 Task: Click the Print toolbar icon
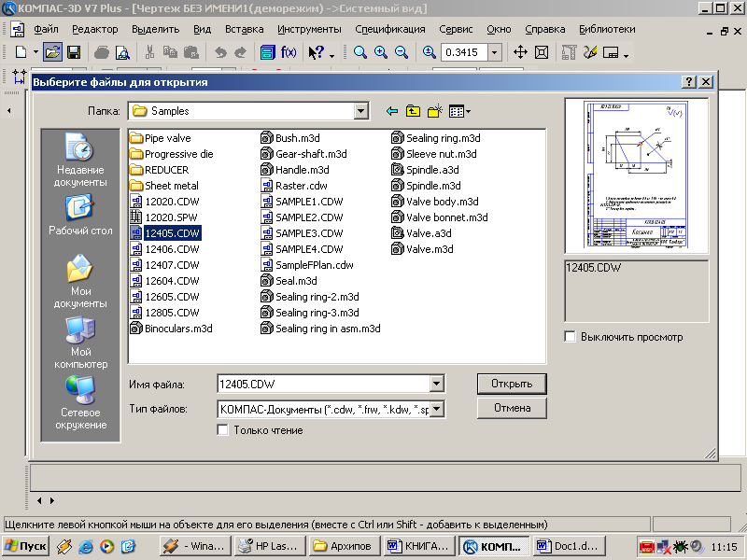pos(102,52)
